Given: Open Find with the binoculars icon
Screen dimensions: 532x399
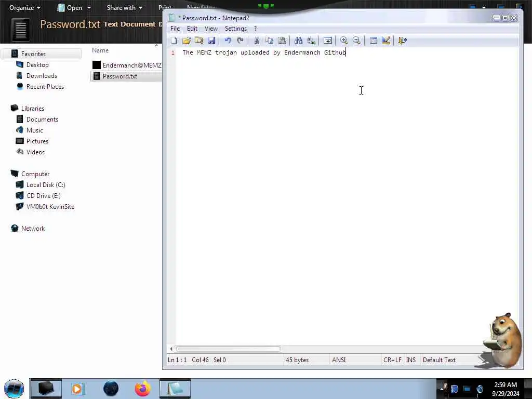Looking at the screenshot, I should click(x=299, y=41).
